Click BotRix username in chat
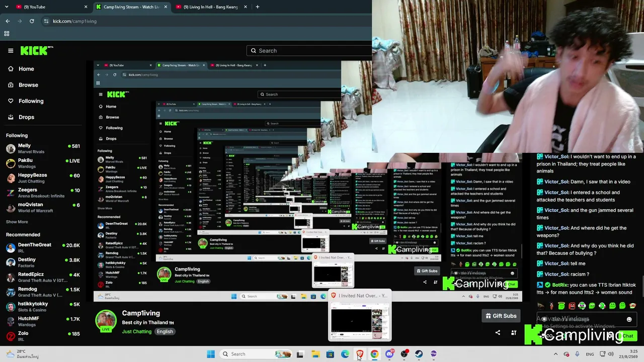The image size is (644, 362). 559,285
